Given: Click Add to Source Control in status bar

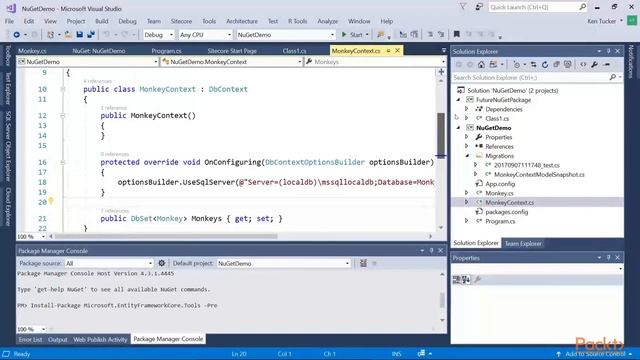Looking at the screenshot, I should [x=595, y=354].
